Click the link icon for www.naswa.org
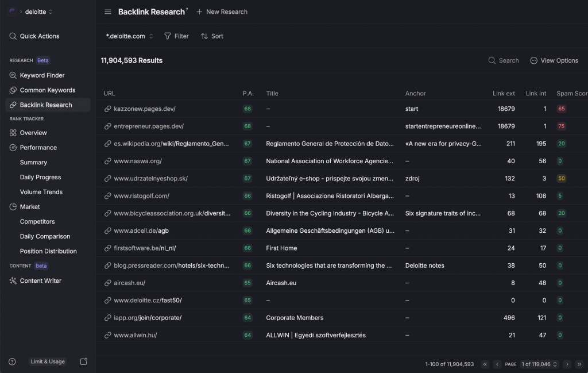The image size is (588, 373). click(107, 161)
